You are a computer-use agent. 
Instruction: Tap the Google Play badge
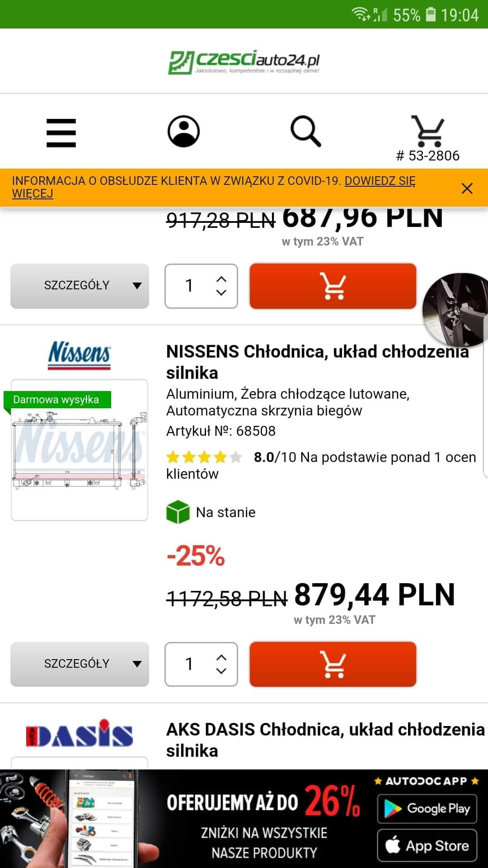pyautogui.click(x=427, y=809)
